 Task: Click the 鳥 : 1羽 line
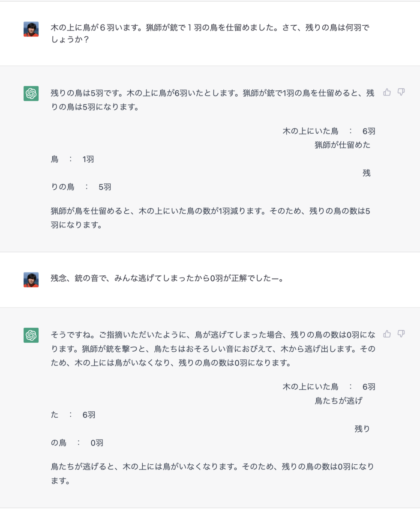click(x=72, y=159)
